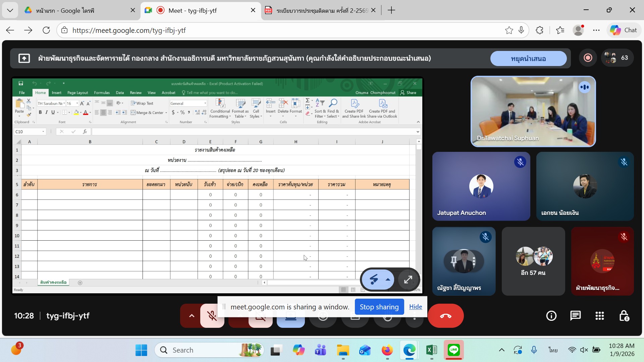Open the in-call chat messages panel

[x=575, y=316]
